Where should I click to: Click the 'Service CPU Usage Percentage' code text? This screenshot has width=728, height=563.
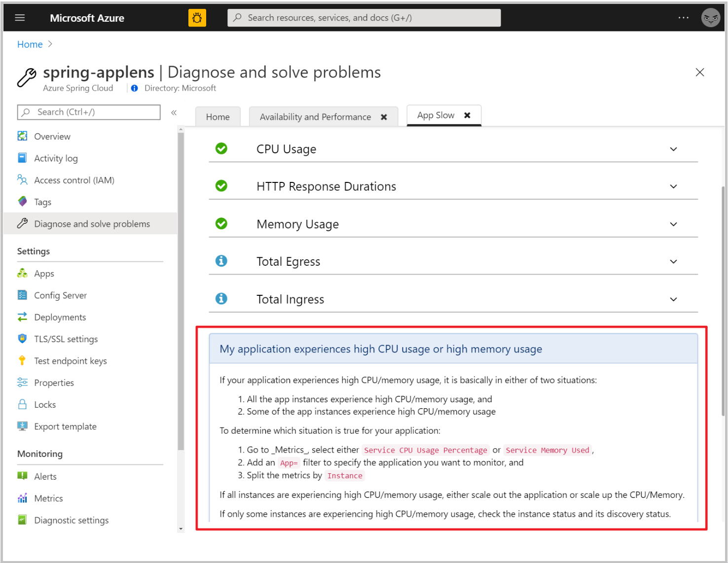coord(425,450)
